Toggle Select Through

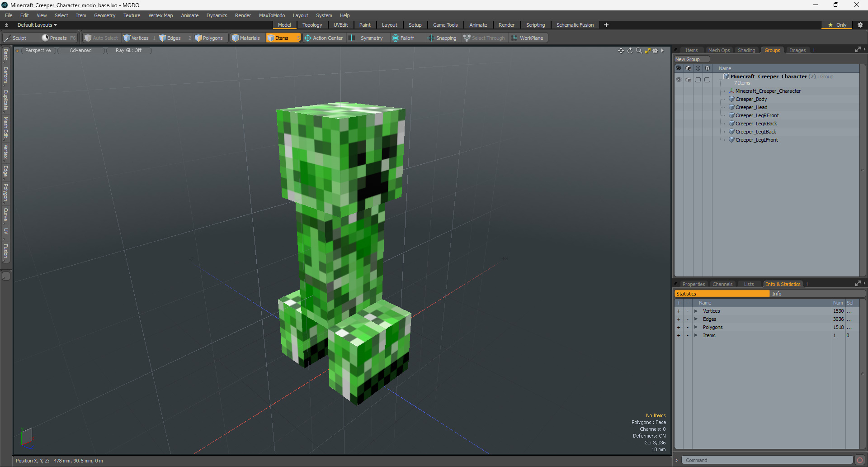[484, 38]
